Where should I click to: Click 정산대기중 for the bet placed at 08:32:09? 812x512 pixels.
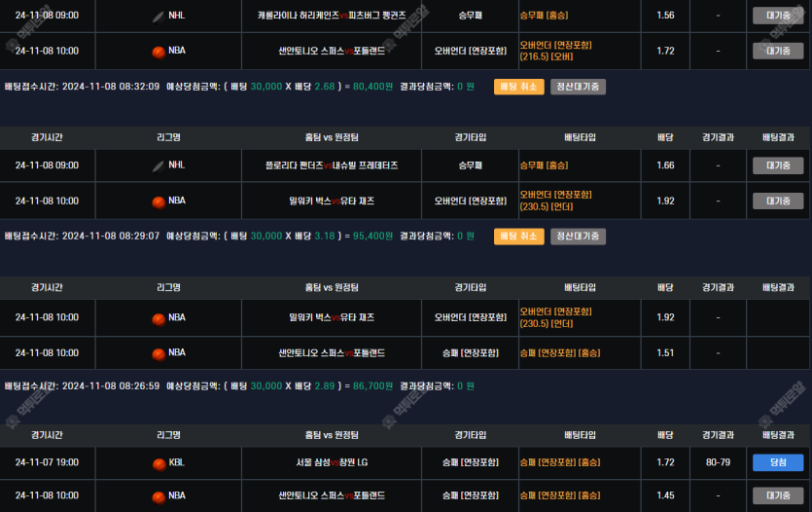point(578,87)
